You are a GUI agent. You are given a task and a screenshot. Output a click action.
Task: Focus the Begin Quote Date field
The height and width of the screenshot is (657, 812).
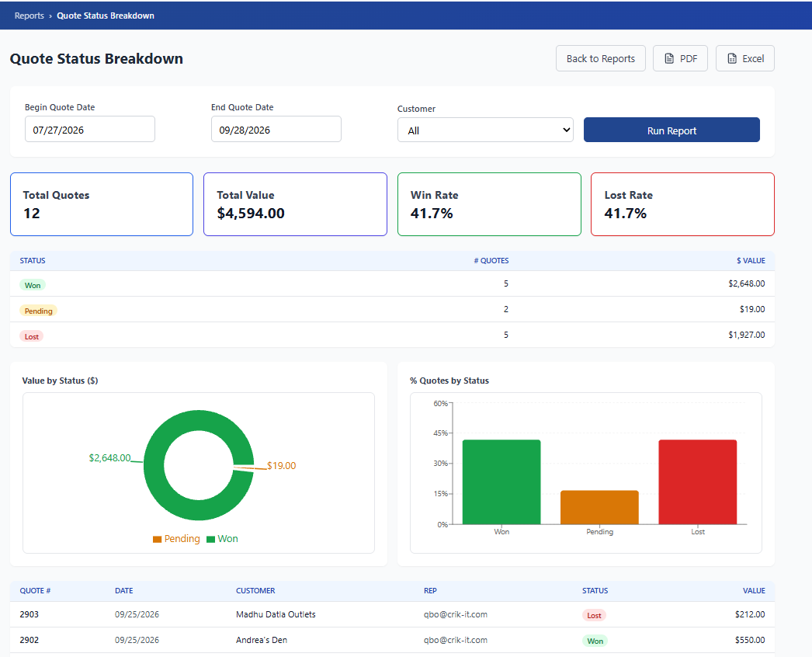tap(90, 129)
